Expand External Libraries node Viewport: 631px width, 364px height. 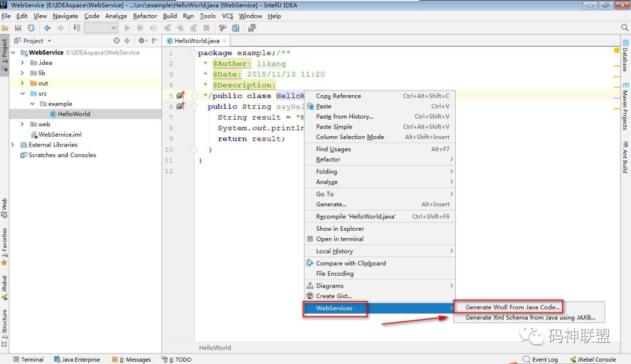pos(13,144)
